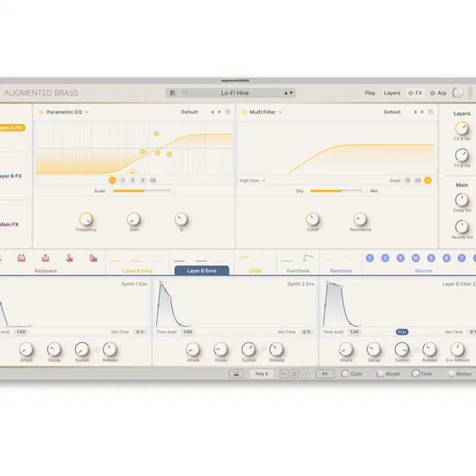Go to next Multi Filter preset arrow
The image size is (476, 476).
click(x=422, y=112)
